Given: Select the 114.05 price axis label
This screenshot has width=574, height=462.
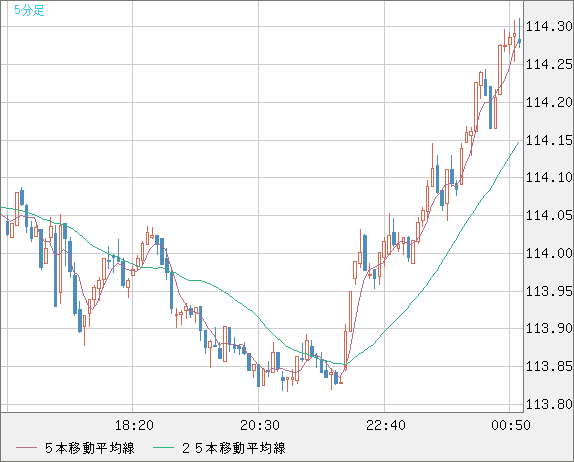Looking at the screenshot, I should (549, 215).
